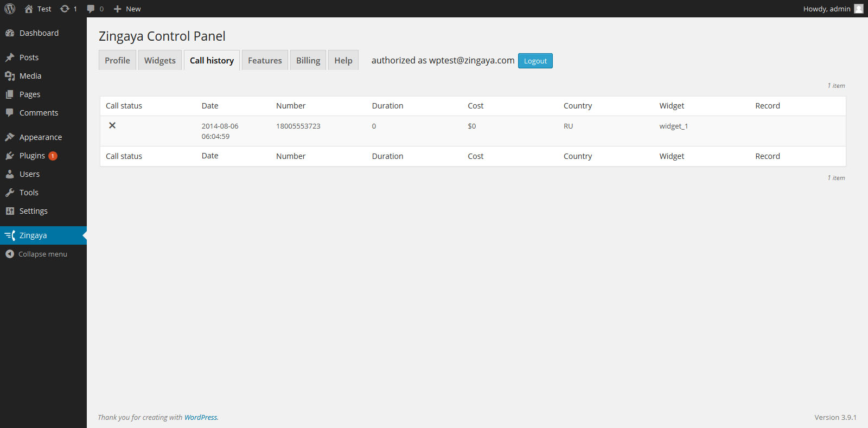Open the Tools menu label
Viewport: 868px width, 428px height.
(x=29, y=193)
